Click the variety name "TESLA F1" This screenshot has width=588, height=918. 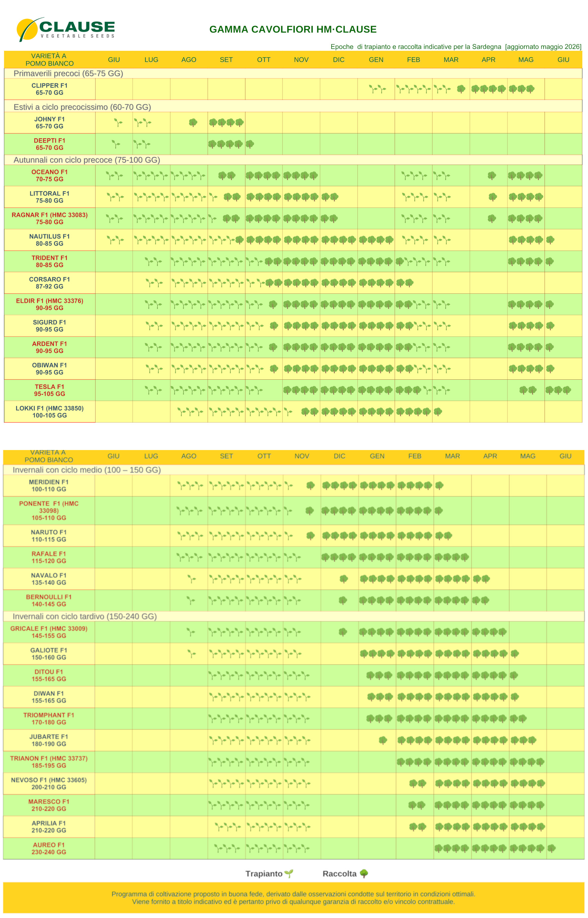tap(50, 387)
